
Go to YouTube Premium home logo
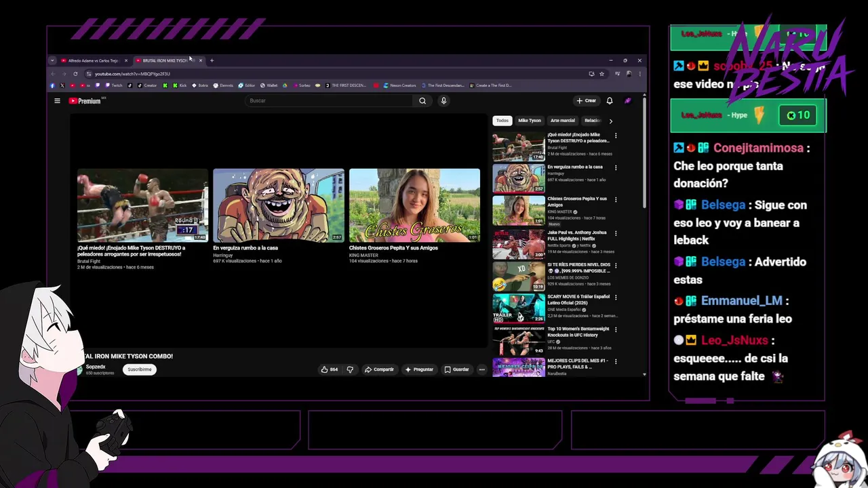(x=85, y=101)
